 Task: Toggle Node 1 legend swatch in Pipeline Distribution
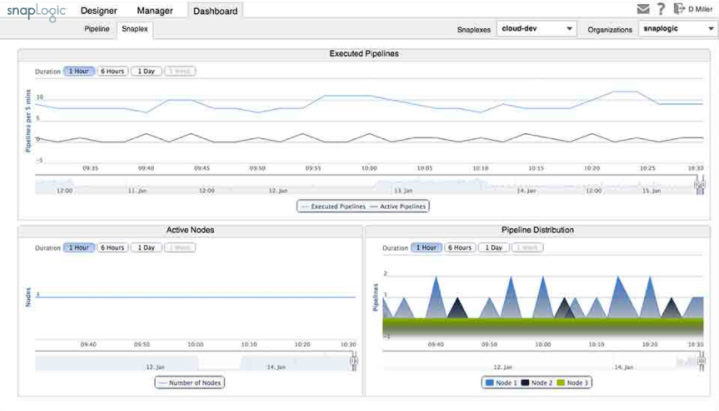point(488,382)
